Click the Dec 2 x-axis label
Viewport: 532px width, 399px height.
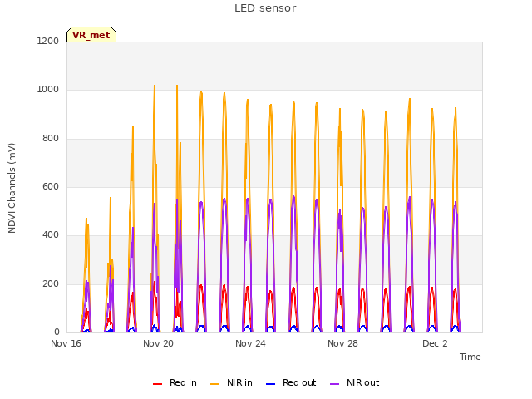[435, 343]
